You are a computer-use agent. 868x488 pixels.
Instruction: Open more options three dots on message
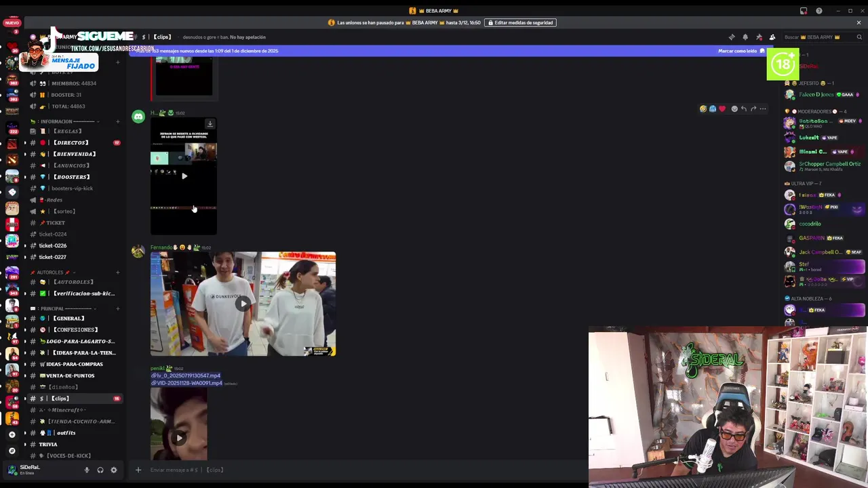[x=763, y=108]
